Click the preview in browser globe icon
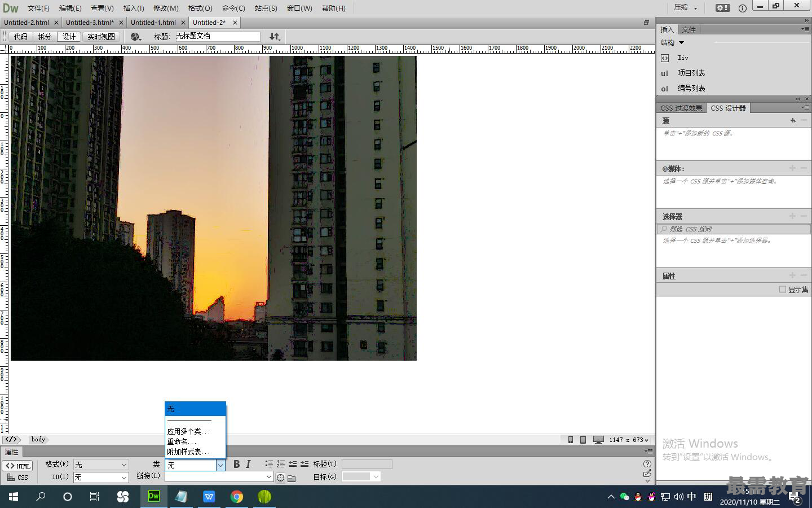The height and width of the screenshot is (508, 812). click(x=135, y=37)
